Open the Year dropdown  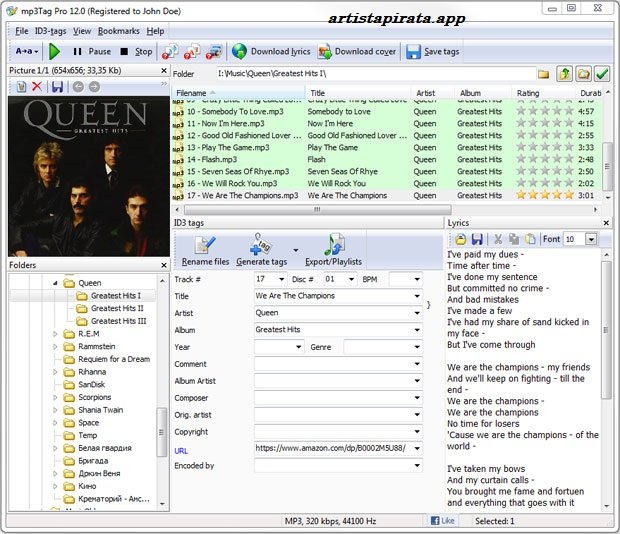[299, 347]
